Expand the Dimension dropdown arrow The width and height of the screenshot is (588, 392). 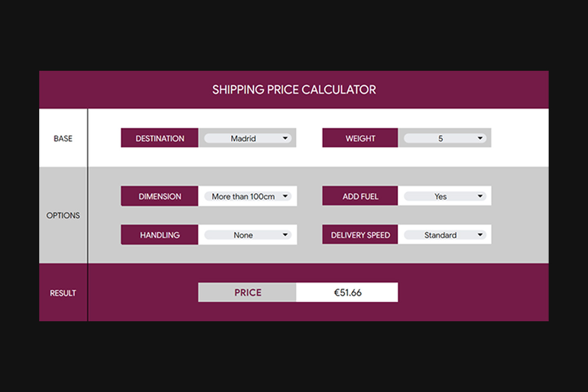tap(285, 196)
